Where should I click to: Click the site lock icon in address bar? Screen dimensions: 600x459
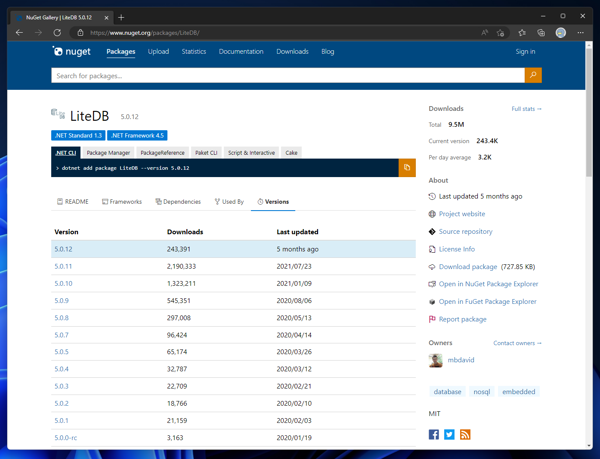80,33
